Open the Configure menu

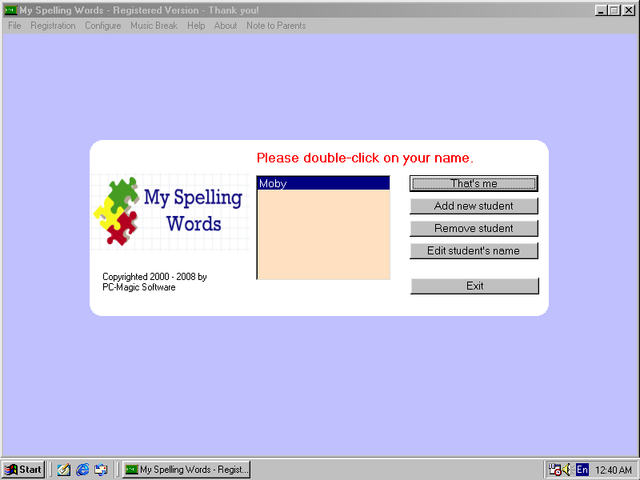coord(103,26)
